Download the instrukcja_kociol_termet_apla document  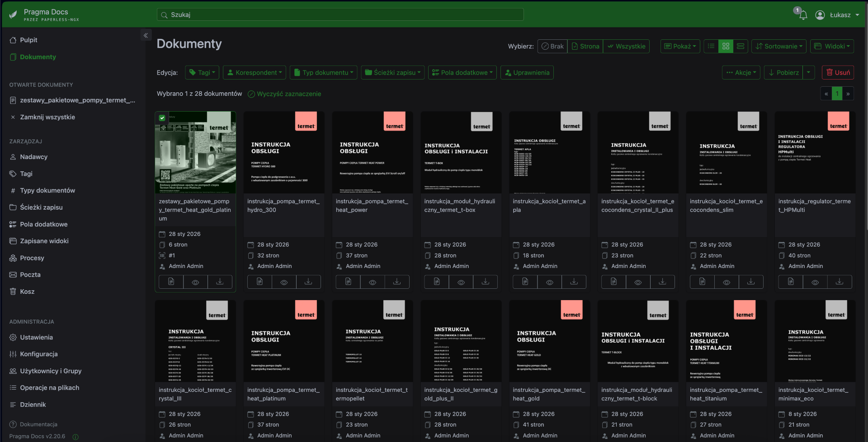pos(574,282)
